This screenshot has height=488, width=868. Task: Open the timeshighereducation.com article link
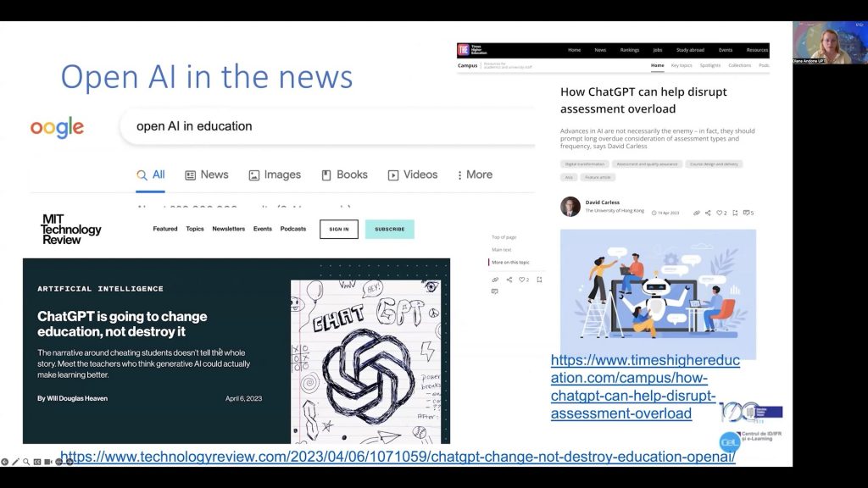[645, 386]
